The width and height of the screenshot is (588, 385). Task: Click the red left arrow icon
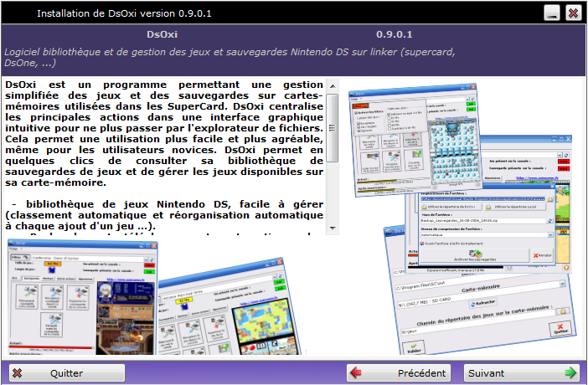[x=355, y=372]
